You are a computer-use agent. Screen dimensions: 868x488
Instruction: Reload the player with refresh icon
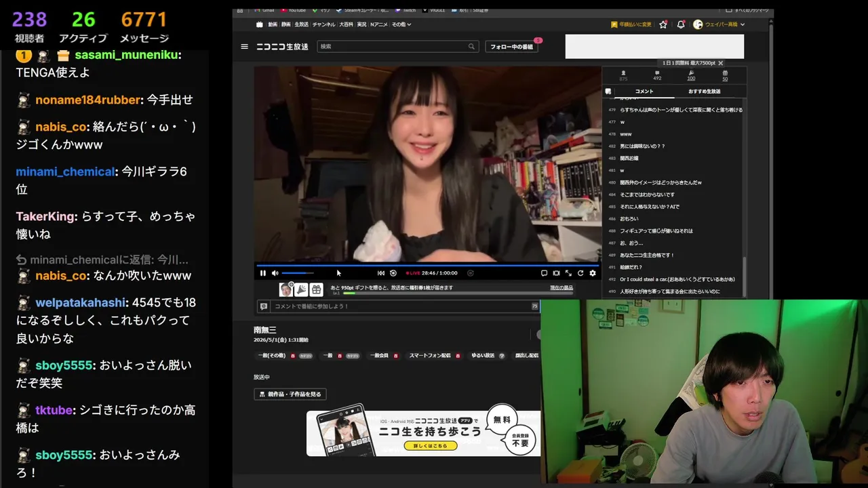[580, 273]
